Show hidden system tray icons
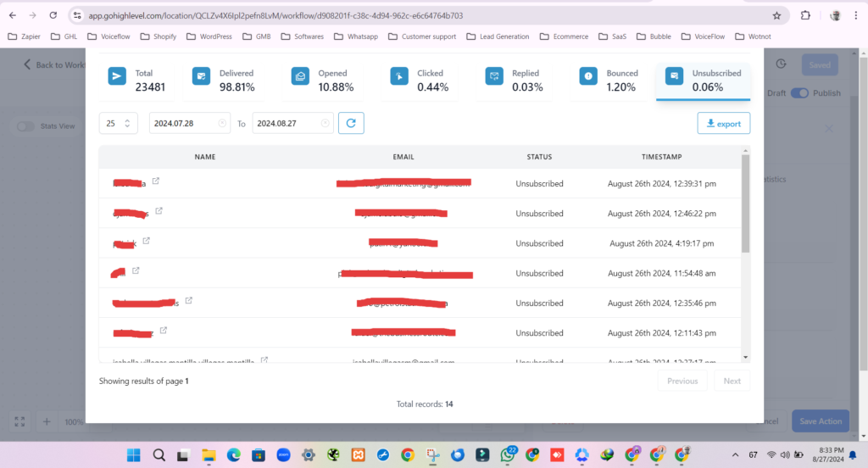Screen dimensions: 868x468 tap(735, 455)
